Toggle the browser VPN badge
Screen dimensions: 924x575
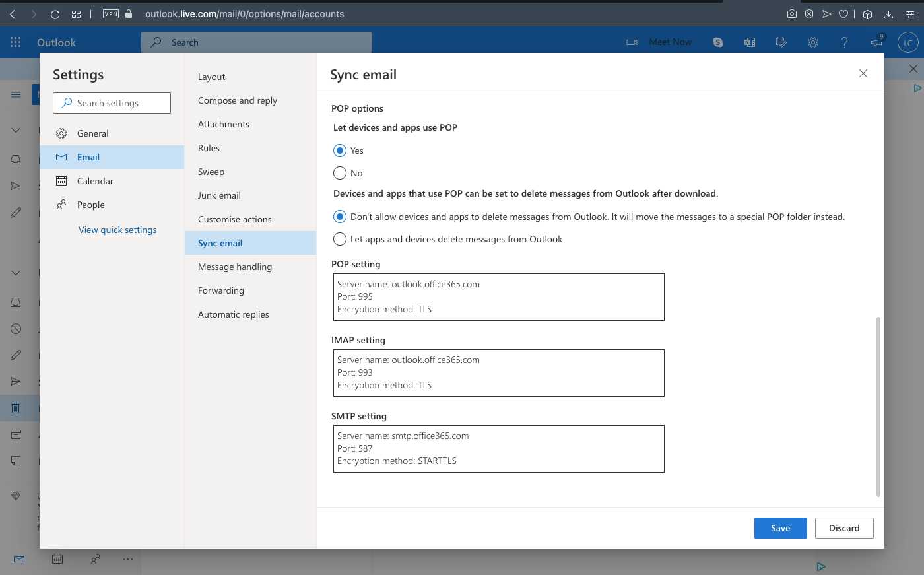111,14
